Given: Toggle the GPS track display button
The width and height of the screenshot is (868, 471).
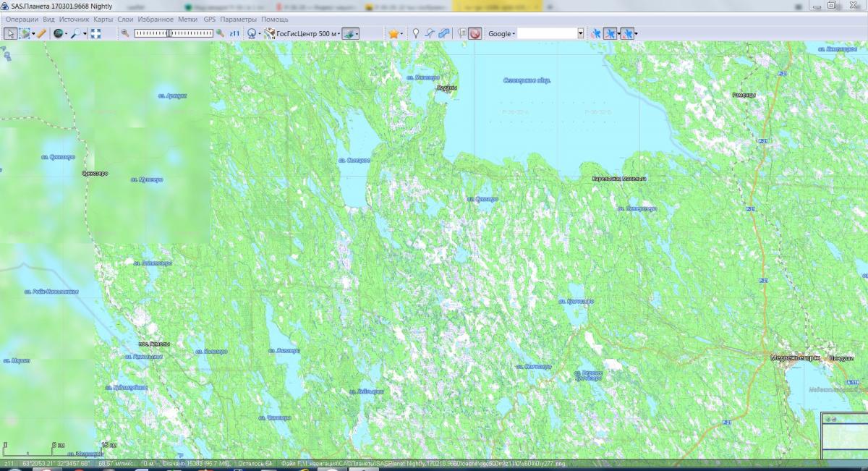Looking at the screenshot, I should [610, 33].
